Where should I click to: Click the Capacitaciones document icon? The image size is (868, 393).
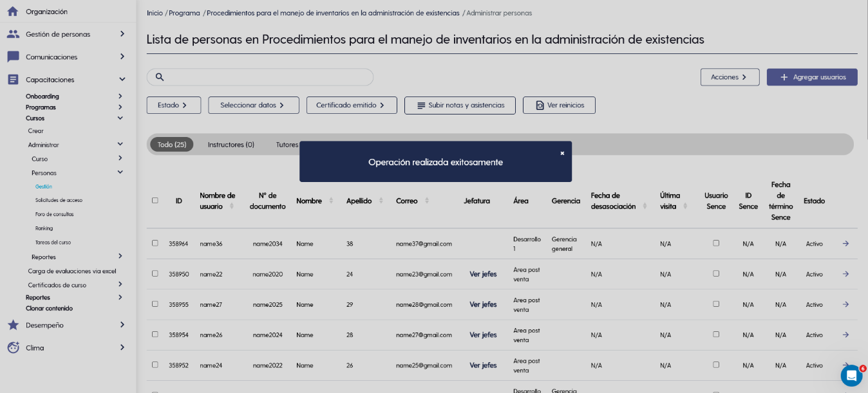click(13, 80)
